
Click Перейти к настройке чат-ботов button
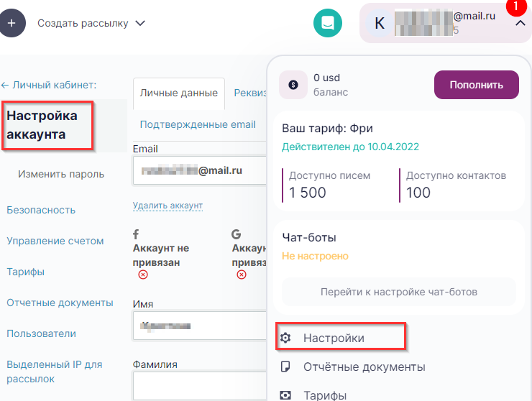tap(398, 292)
